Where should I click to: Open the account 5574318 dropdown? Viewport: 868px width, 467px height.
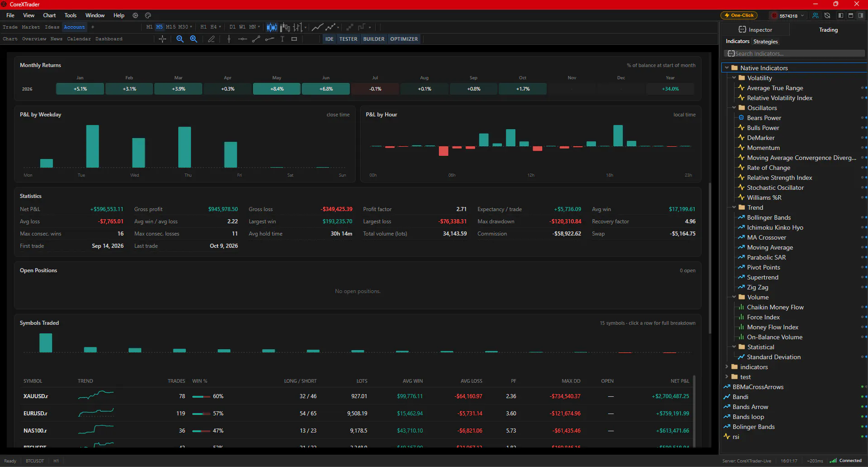(x=788, y=16)
